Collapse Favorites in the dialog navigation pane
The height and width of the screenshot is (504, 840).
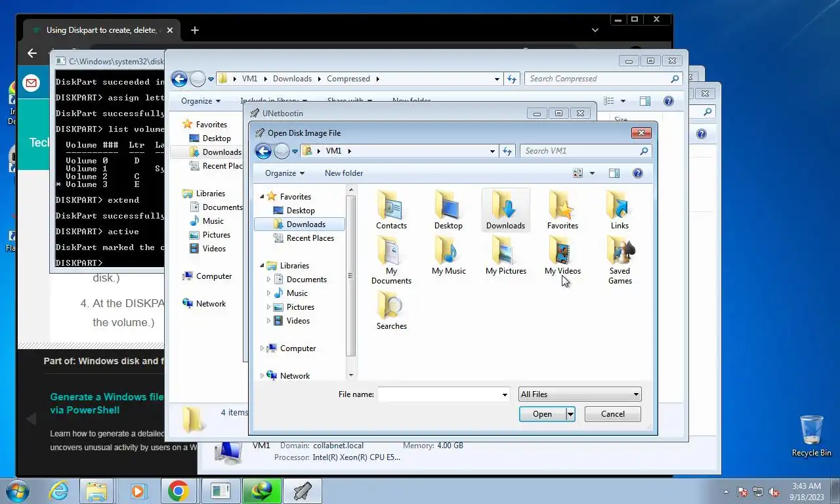click(262, 197)
